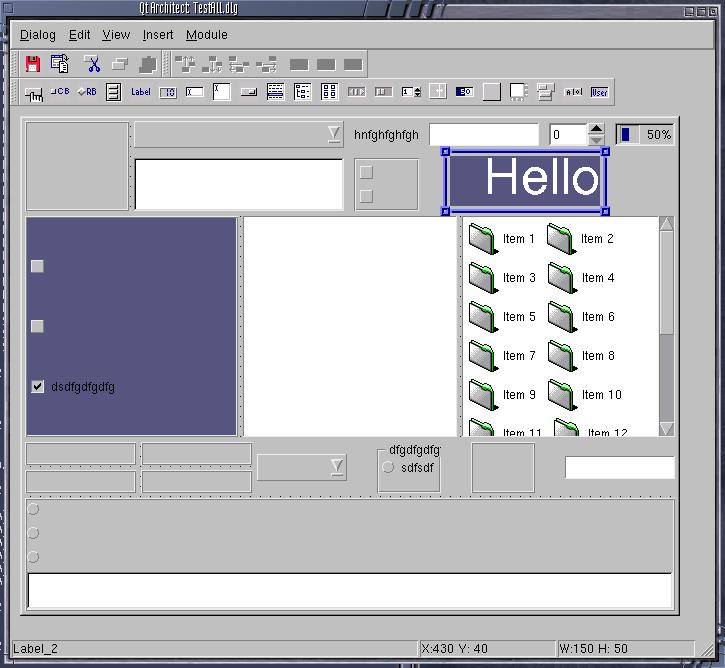Click the LCD number 18 widget tool
Screen dimensions: 725x668
tap(167, 92)
